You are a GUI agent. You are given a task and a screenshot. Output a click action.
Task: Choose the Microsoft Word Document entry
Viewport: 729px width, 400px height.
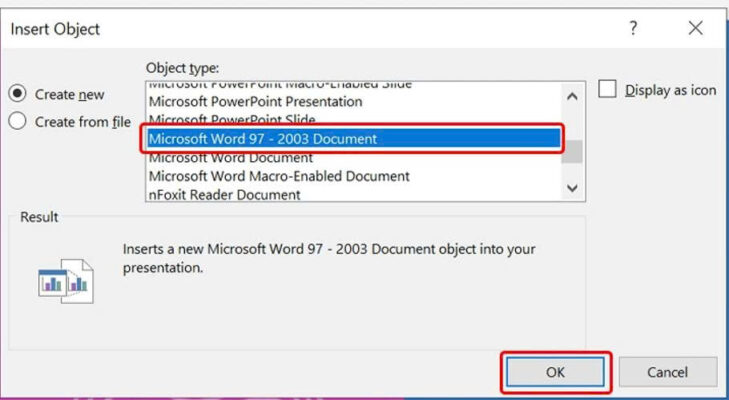[353, 158]
